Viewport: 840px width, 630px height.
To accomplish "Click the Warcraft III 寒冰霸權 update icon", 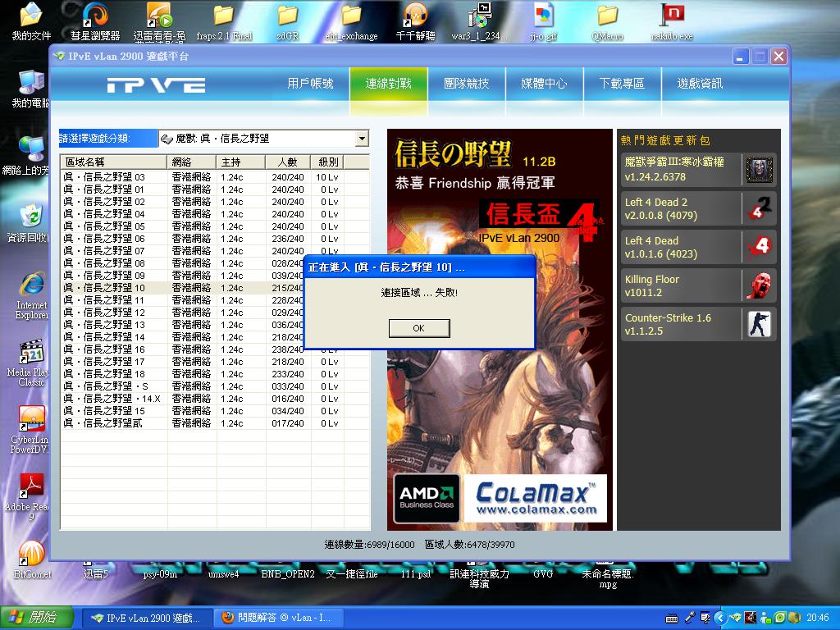I will tap(759, 170).
